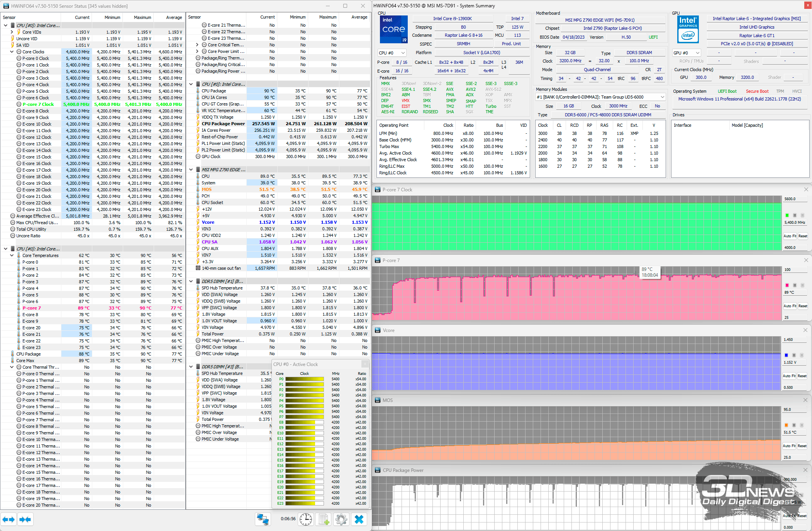Expand the Core Power Limit node

pos(197,51)
